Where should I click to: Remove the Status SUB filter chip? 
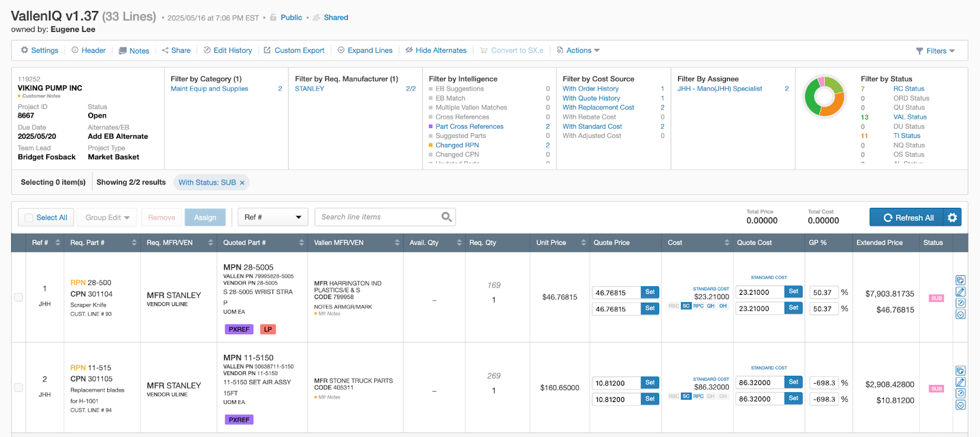242,183
